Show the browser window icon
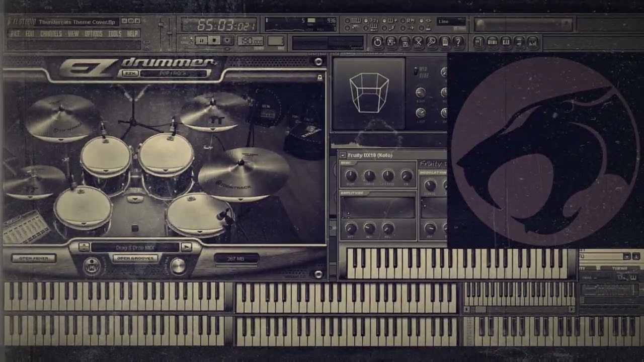This screenshot has height=362, width=644. point(520,42)
